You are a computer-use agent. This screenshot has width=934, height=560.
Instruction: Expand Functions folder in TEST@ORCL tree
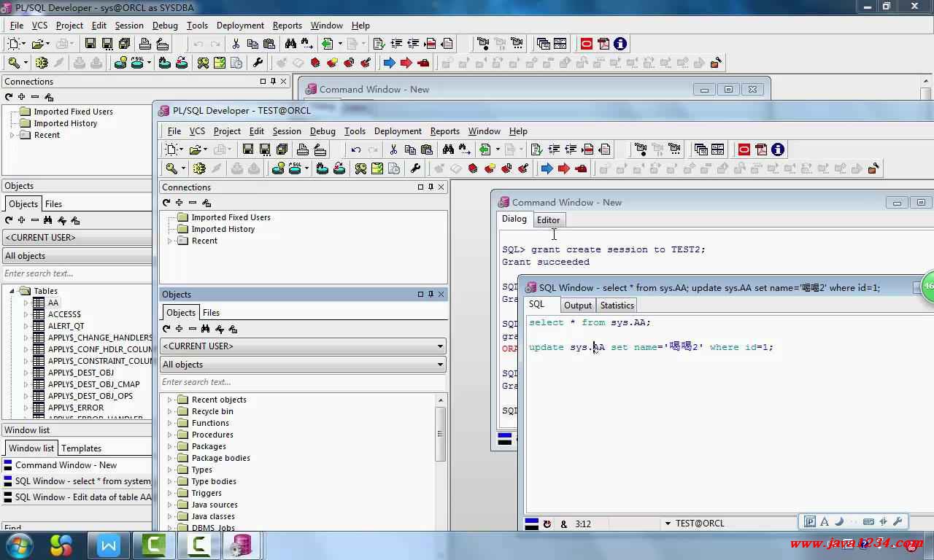[x=170, y=423]
